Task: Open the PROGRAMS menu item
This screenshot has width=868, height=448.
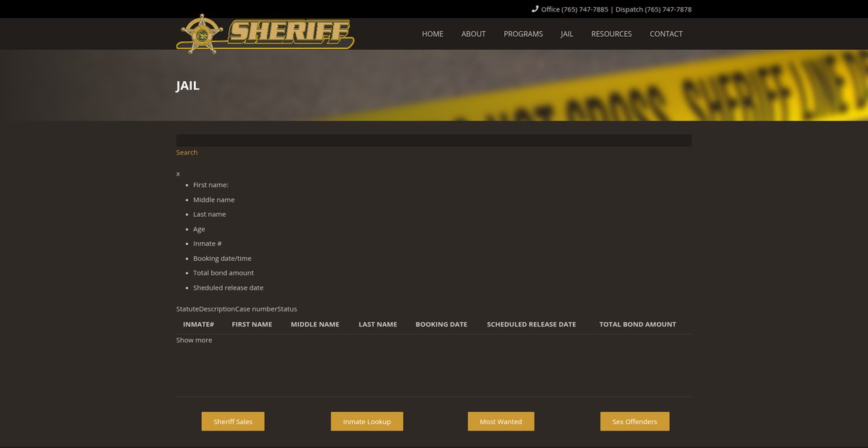Action: coord(523,34)
